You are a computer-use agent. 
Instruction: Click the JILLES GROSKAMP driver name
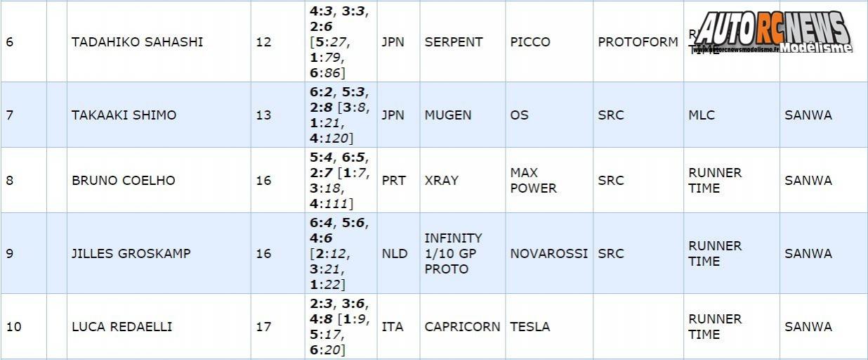point(131,253)
